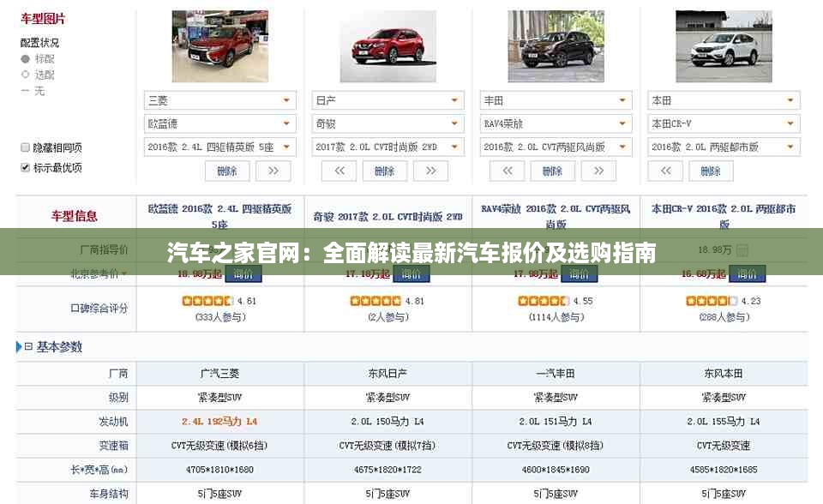Open the 三菱 brand dropdown
The width and height of the screenshot is (823, 504).
pos(219,100)
